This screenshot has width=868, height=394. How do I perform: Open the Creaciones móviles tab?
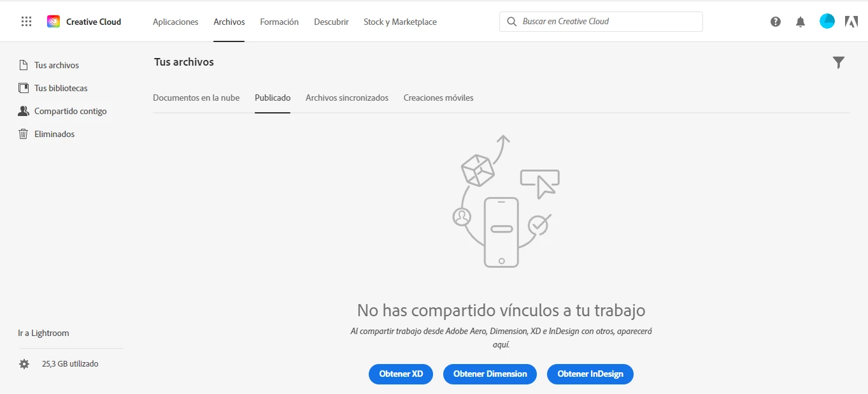click(438, 98)
